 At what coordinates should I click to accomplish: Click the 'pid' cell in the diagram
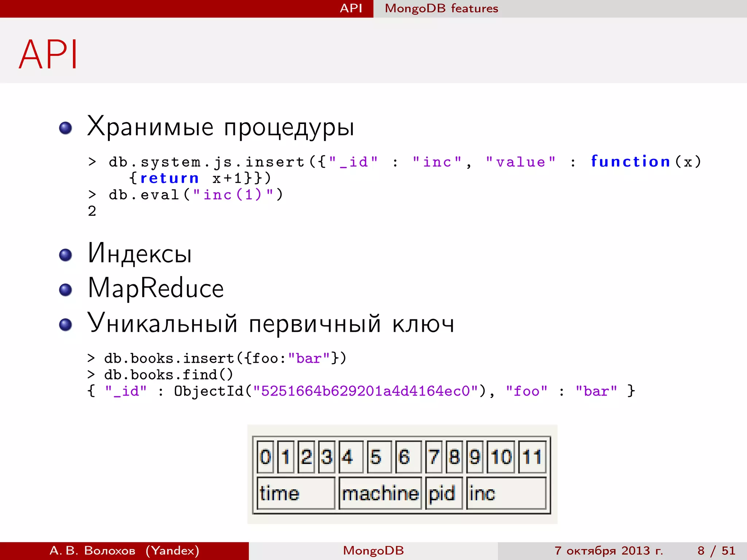coord(444,493)
